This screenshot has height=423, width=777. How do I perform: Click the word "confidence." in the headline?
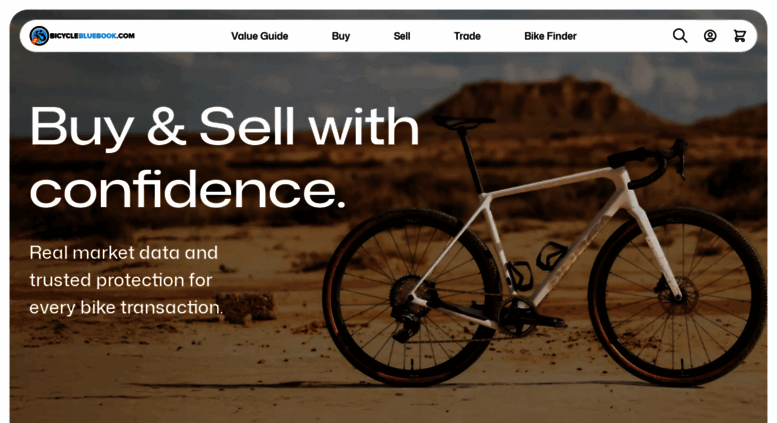(187, 190)
